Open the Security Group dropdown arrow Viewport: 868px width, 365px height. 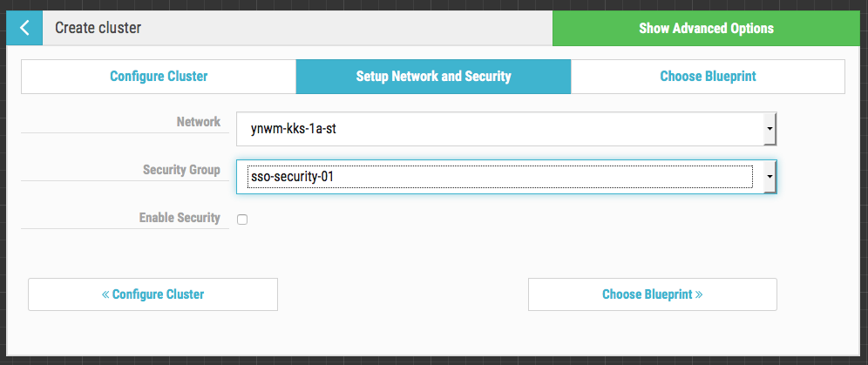(x=770, y=176)
